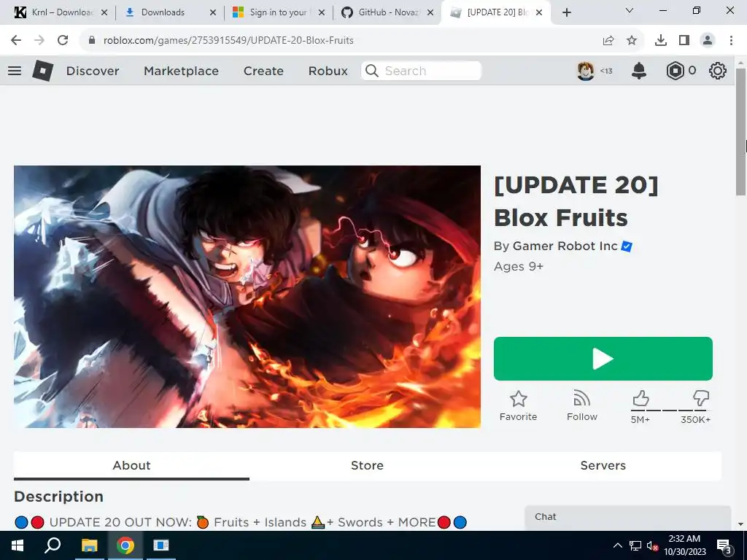Open the Blox Fruits cover thumbnail

point(247,297)
